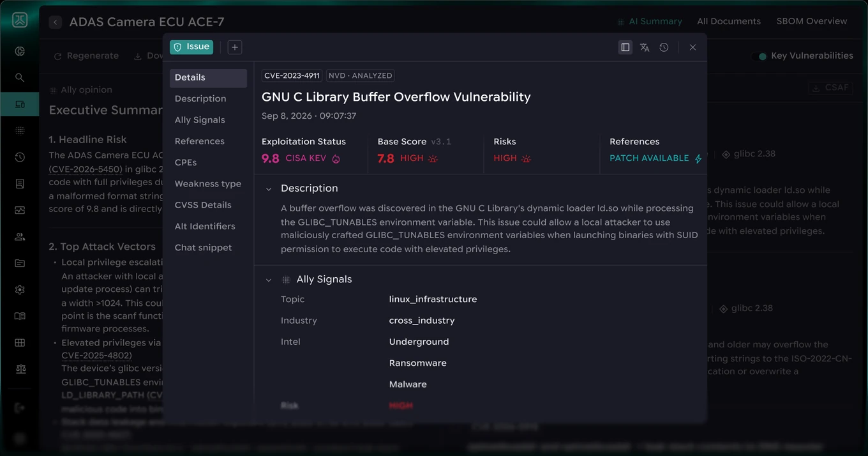Open the history clock icon in left sidebar
Image resolution: width=868 pixels, height=456 pixels.
coord(20,157)
